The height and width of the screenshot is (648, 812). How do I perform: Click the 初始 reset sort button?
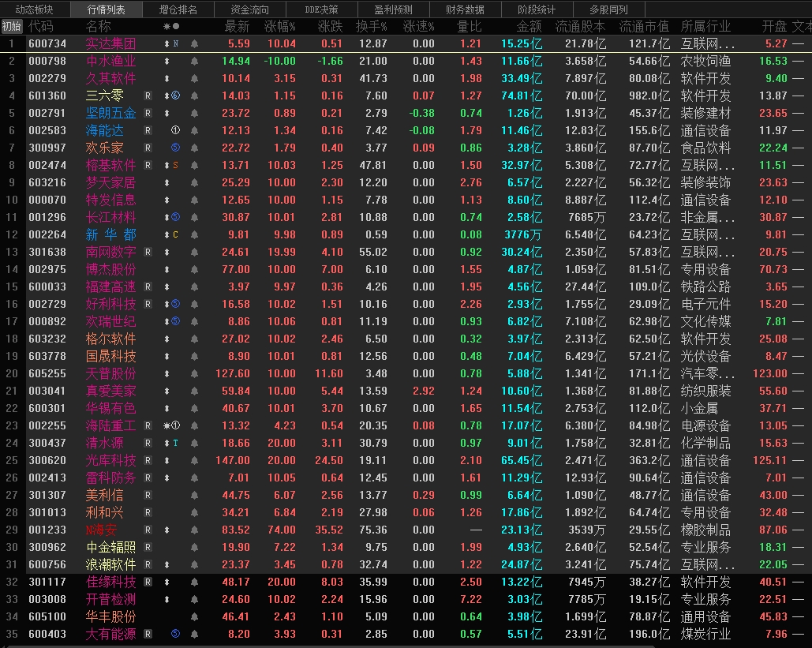pos(11,26)
